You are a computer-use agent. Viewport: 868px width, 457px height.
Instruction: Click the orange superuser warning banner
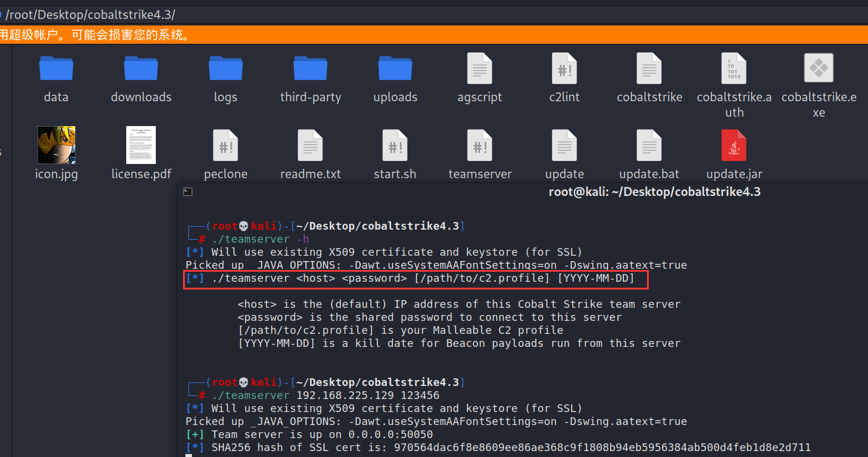click(434, 35)
